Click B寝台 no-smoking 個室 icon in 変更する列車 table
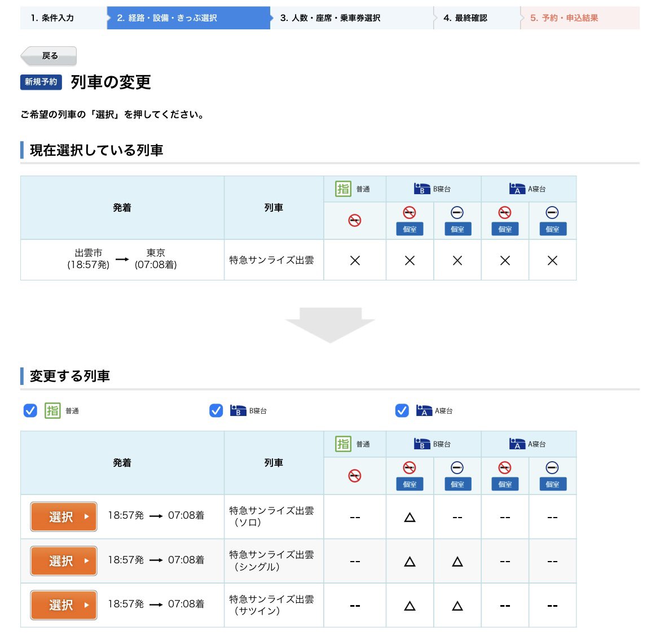 (410, 476)
